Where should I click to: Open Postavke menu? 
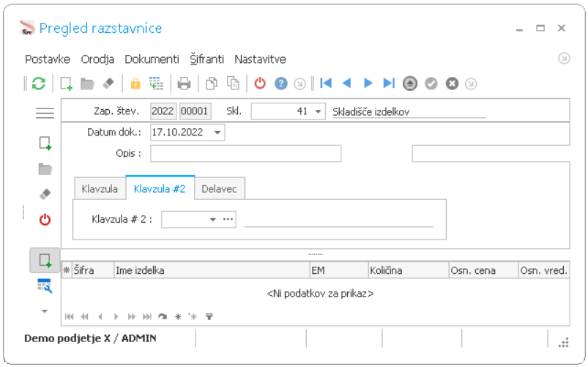coord(48,59)
